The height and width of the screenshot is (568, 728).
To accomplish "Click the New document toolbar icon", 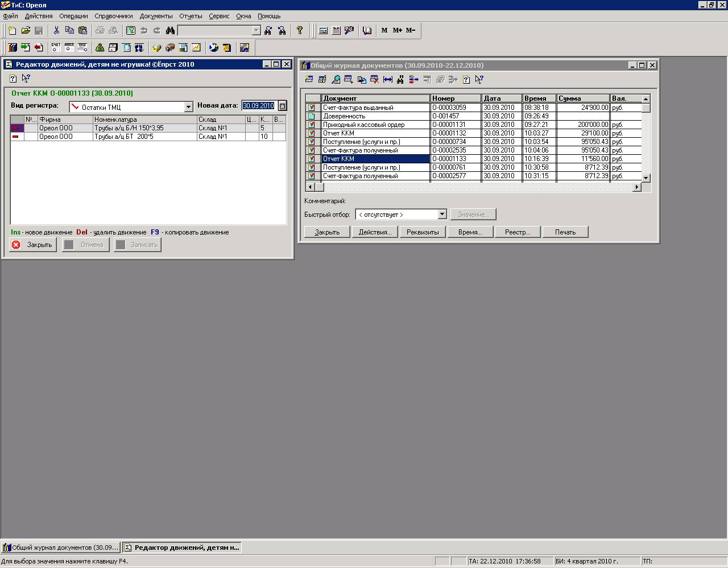I will (x=12, y=30).
